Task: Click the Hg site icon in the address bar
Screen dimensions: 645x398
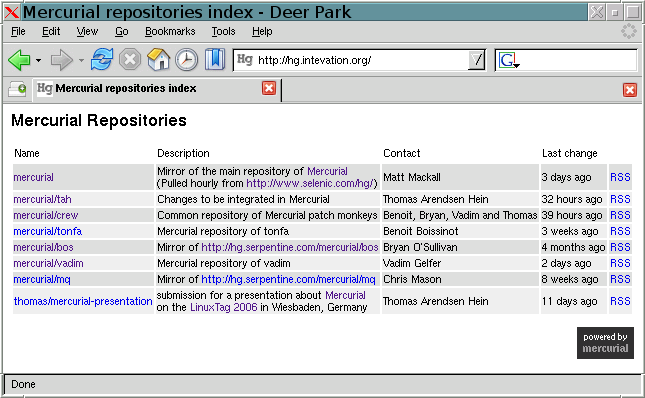Action: [245, 60]
